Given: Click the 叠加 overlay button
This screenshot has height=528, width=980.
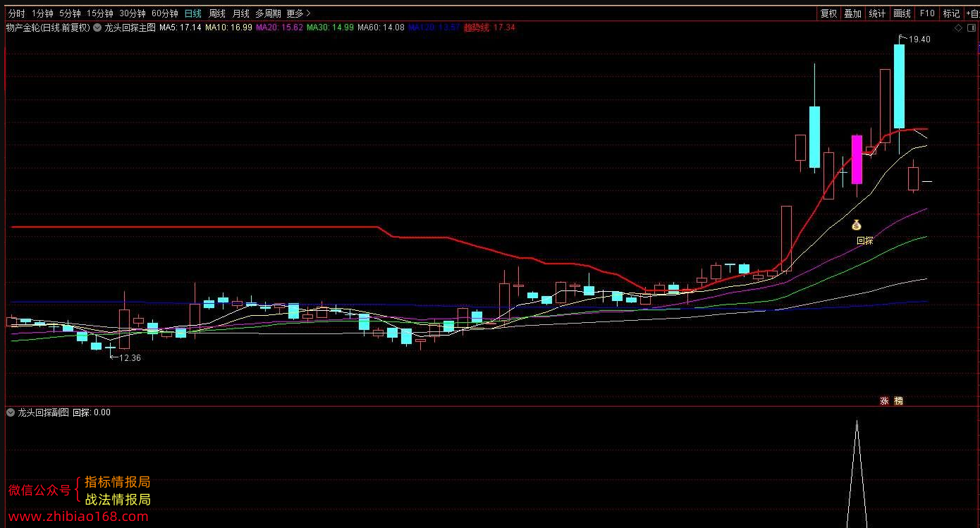Looking at the screenshot, I should 852,13.
